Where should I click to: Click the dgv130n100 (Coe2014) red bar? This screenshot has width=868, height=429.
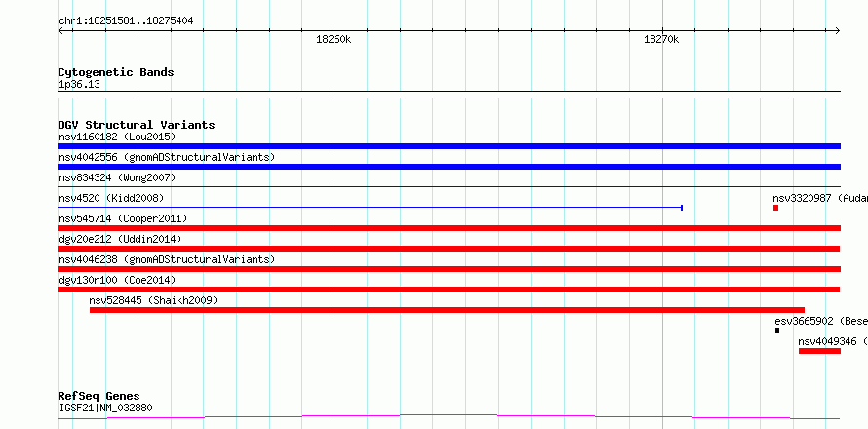(x=449, y=290)
